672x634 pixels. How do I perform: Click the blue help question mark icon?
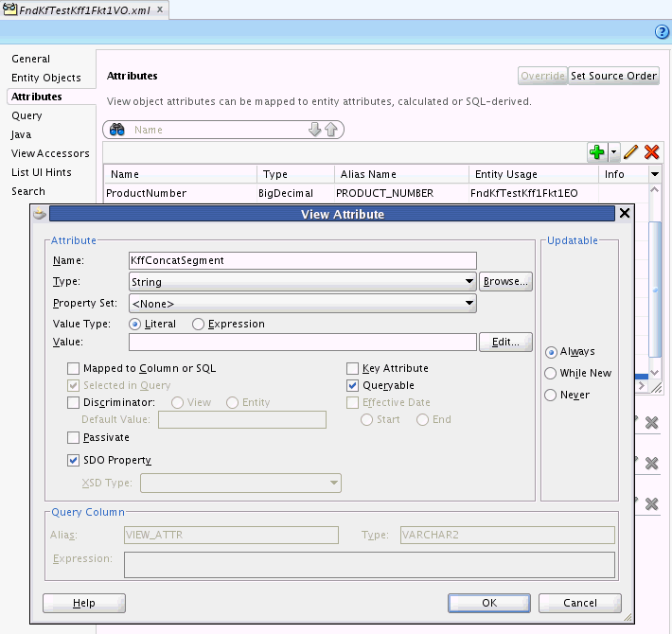pyautogui.click(x=662, y=32)
